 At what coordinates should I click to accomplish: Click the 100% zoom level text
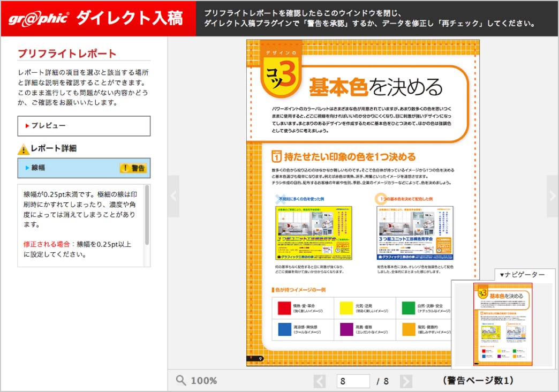[204, 381]
